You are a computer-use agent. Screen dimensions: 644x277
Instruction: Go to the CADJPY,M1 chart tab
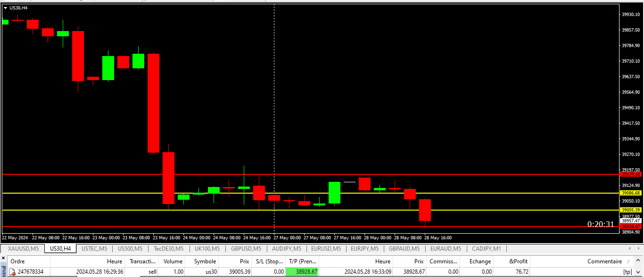[x=487, y=248]
